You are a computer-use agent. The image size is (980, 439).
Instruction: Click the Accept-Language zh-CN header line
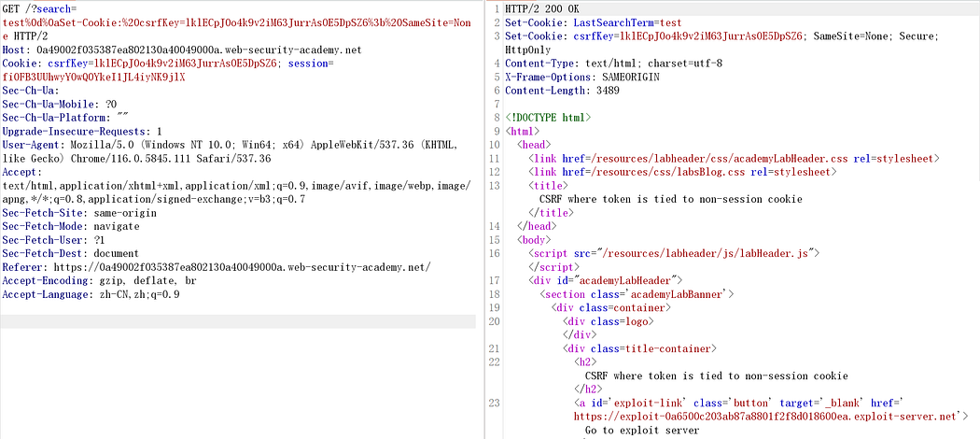tap(91, 294)
